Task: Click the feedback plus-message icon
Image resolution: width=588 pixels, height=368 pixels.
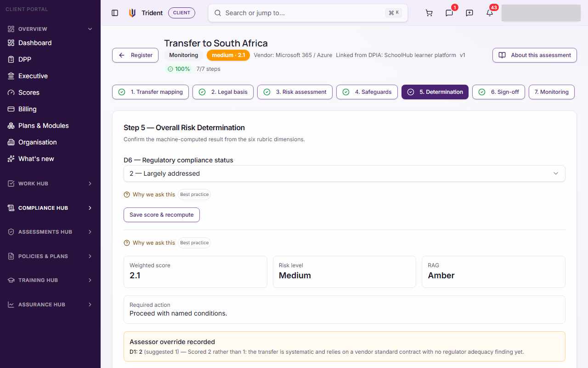Action: point(469,13)
